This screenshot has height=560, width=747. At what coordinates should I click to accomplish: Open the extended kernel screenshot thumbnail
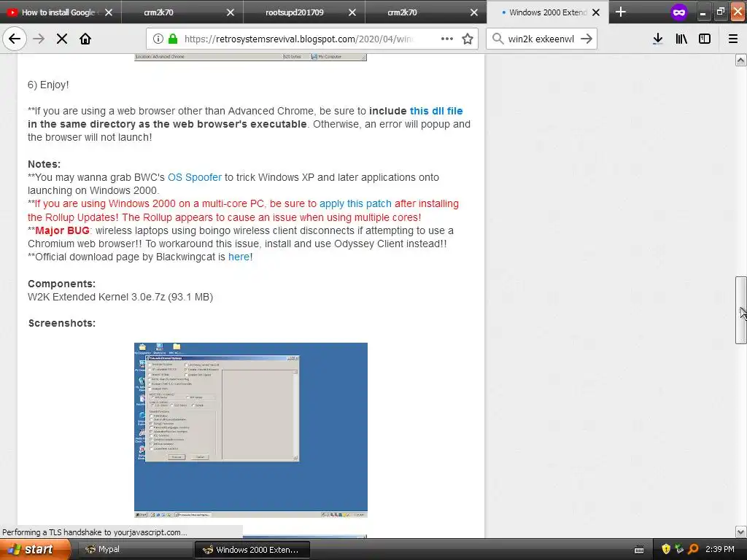251,430
